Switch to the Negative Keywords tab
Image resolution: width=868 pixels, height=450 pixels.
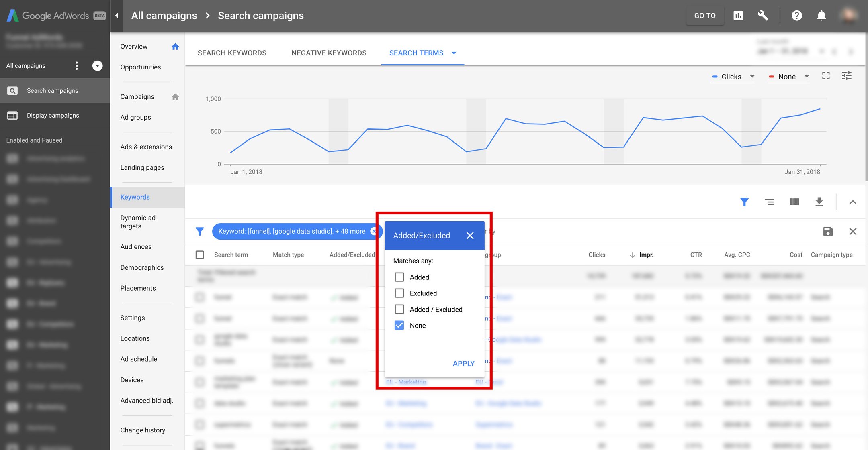(x=329, y=53)
